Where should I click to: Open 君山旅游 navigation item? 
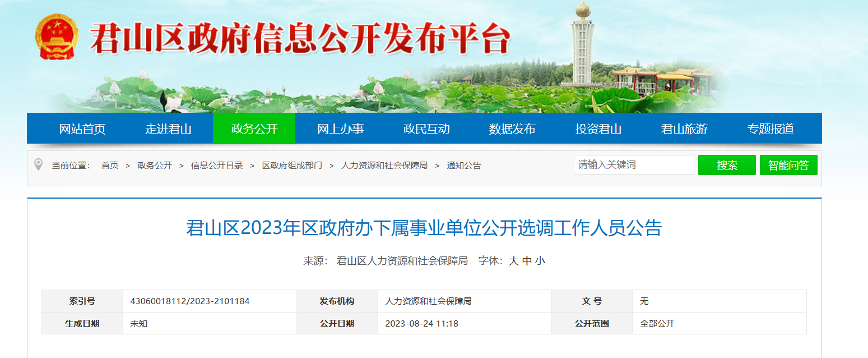coord(684,129)
